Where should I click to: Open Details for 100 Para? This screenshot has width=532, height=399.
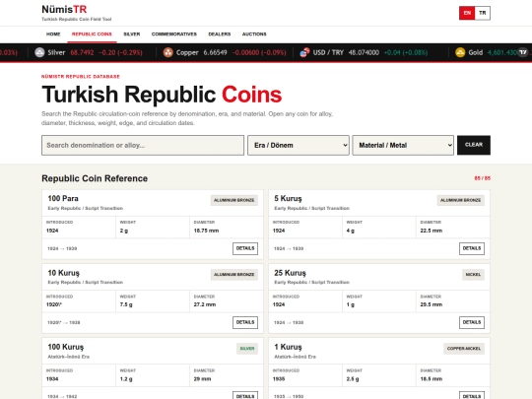(245, 248)
